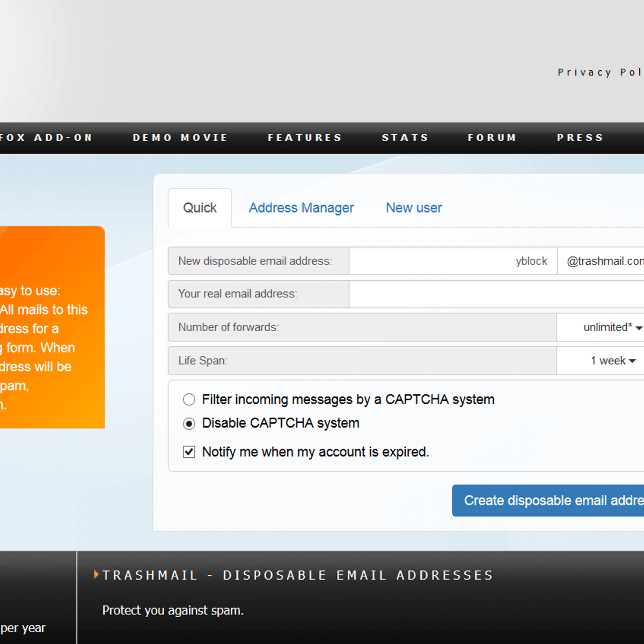Switch to the Address Manager tab
This screenshot has width=644, height=644.
click(x=301, y=208)
